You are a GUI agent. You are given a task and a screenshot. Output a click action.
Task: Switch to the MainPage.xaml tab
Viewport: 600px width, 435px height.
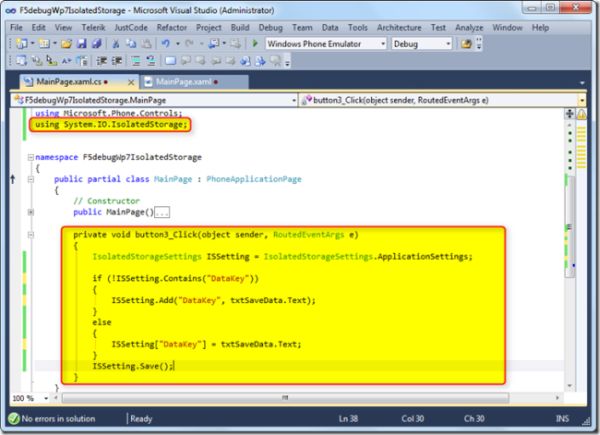182,80
